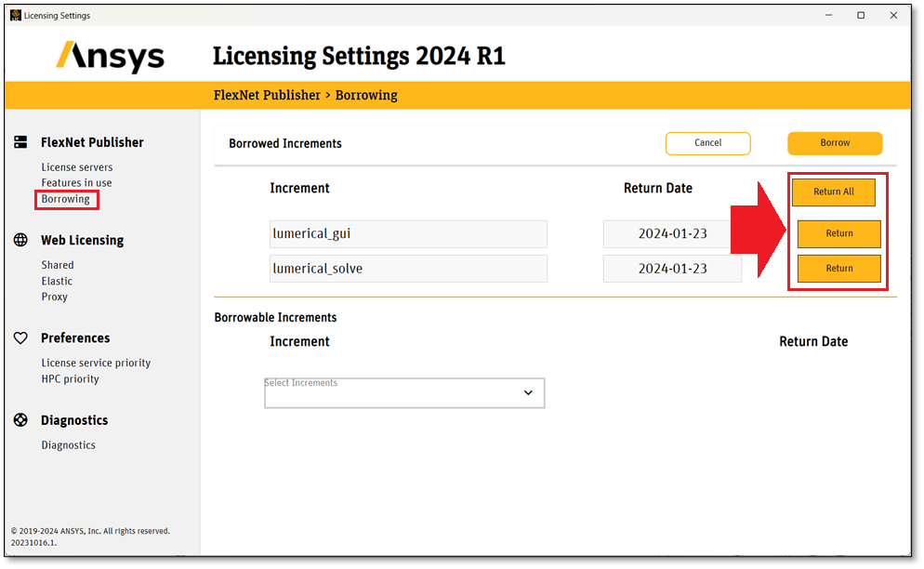The width and height of the screenshot is (924, 569).
Task: Click the Licensing Settings title bar app icon
Action: tap(15, 15)
